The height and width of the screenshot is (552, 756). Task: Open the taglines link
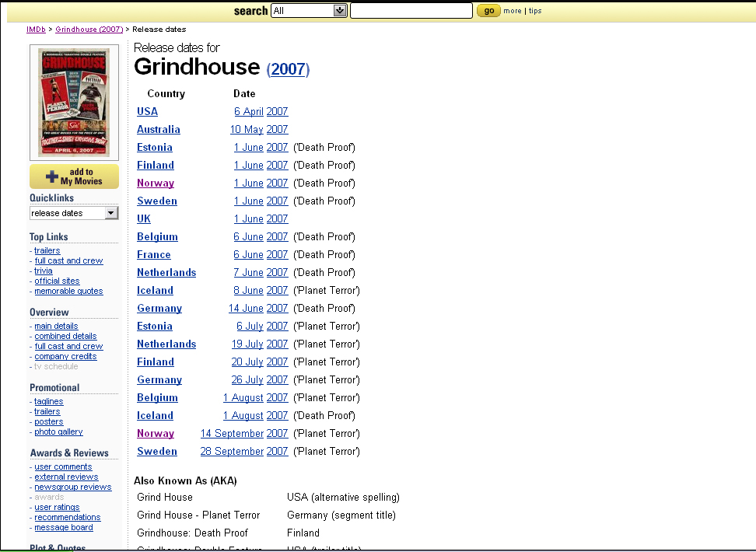click(x=49, y=402)
